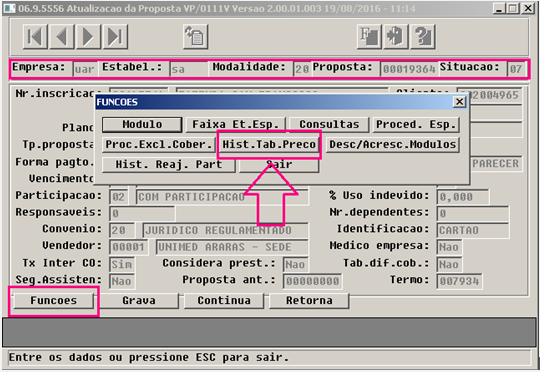Click the Responsaveis field
Viewport: 540px width, 372px height.
click(x=142, y=214)
